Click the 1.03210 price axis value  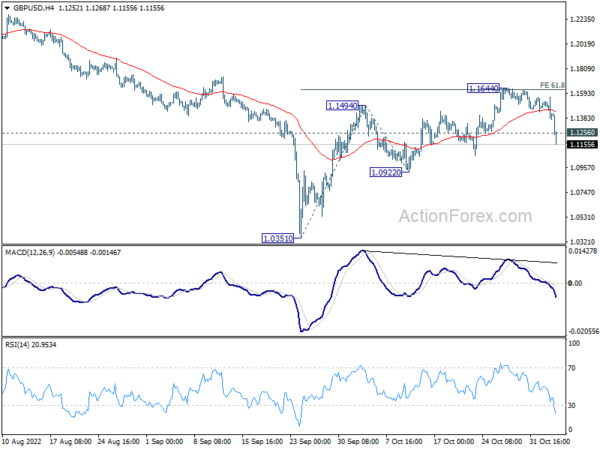click(582, 242)
